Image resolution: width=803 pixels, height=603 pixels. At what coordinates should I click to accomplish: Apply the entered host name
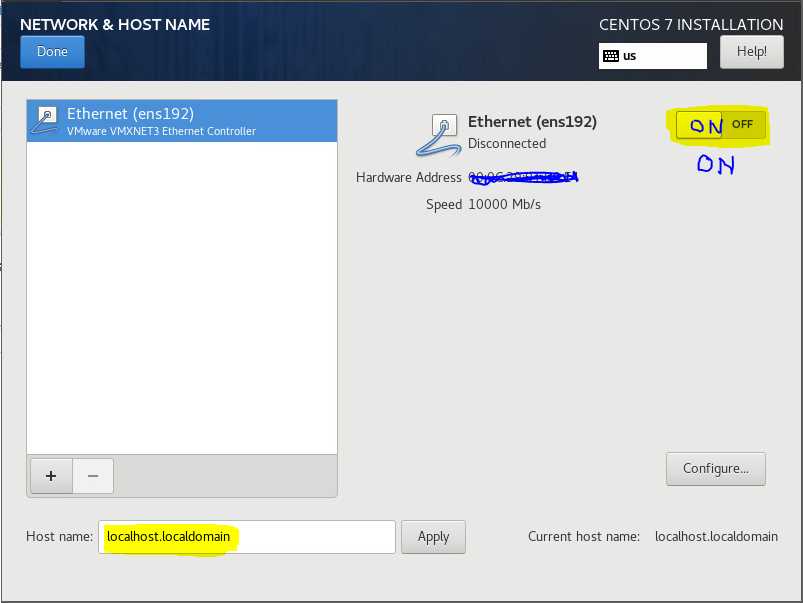[x=433, y=537]
